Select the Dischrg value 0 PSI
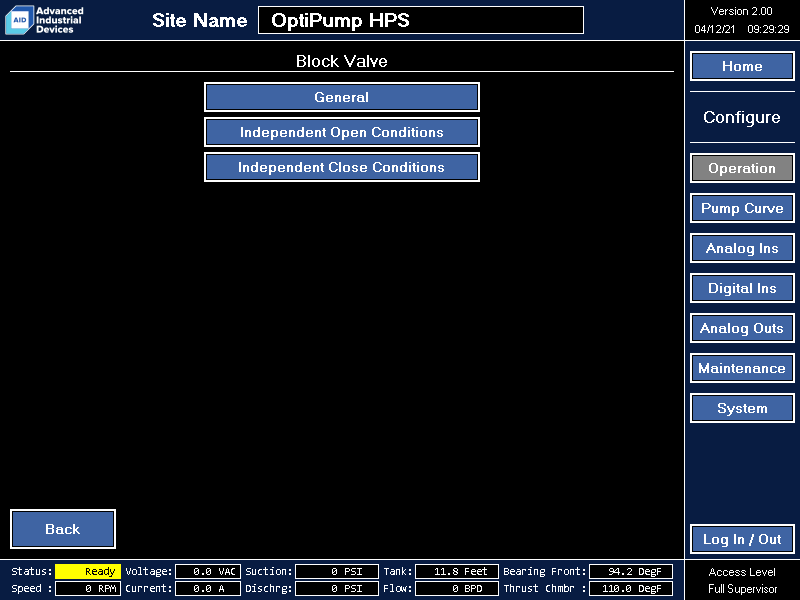Screen dimensions: 800x600 tap(337, 588)
